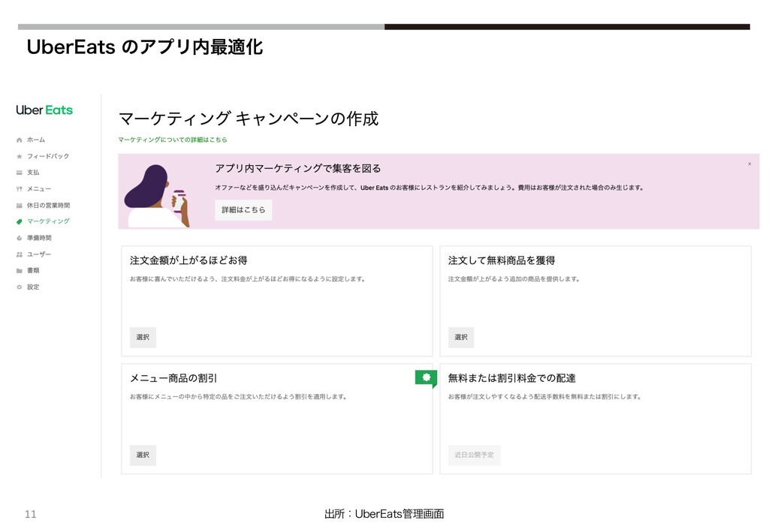
Task: Click the people icon beside ユーザー
Action: [x=19, y=254]
